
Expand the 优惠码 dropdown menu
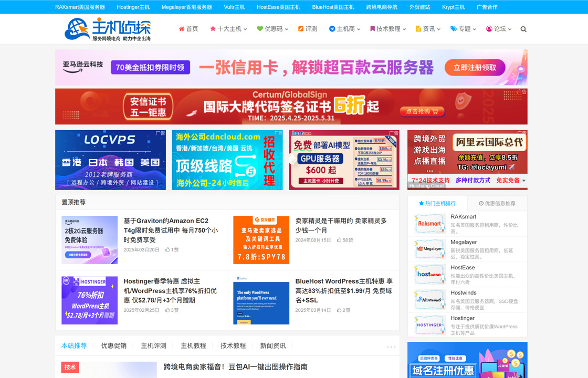(x=287, y=29)
